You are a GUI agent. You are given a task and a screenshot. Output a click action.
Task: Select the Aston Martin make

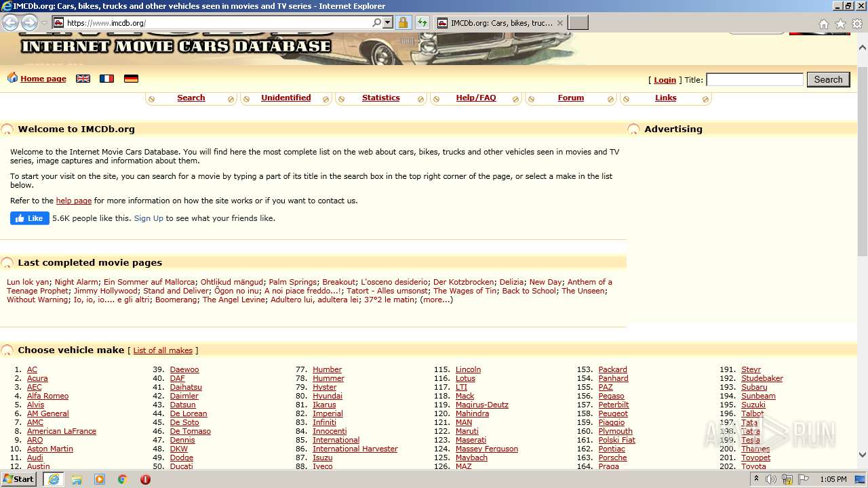(50, 449)
